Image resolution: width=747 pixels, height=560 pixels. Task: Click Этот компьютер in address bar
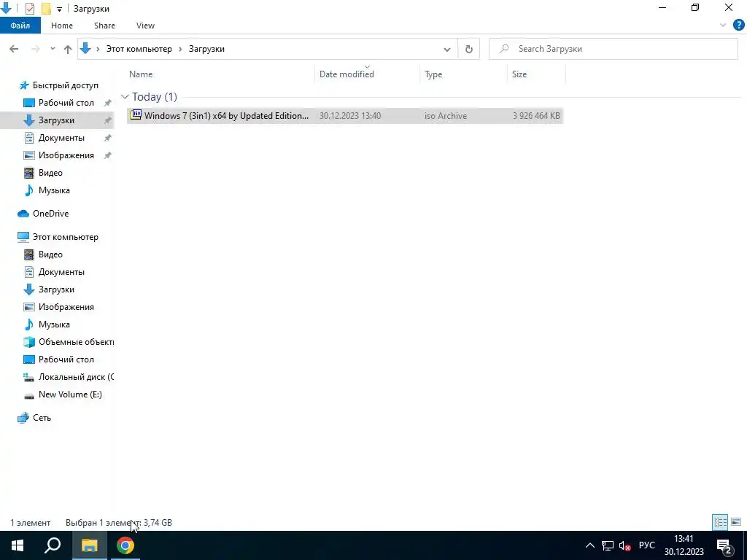(139, 49)
